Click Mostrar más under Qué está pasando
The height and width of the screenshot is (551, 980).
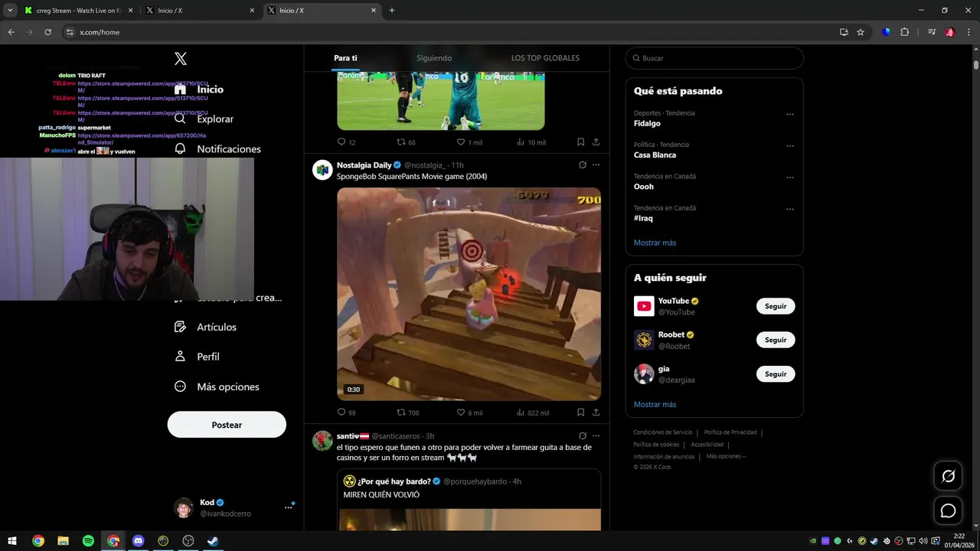(655, 243)
